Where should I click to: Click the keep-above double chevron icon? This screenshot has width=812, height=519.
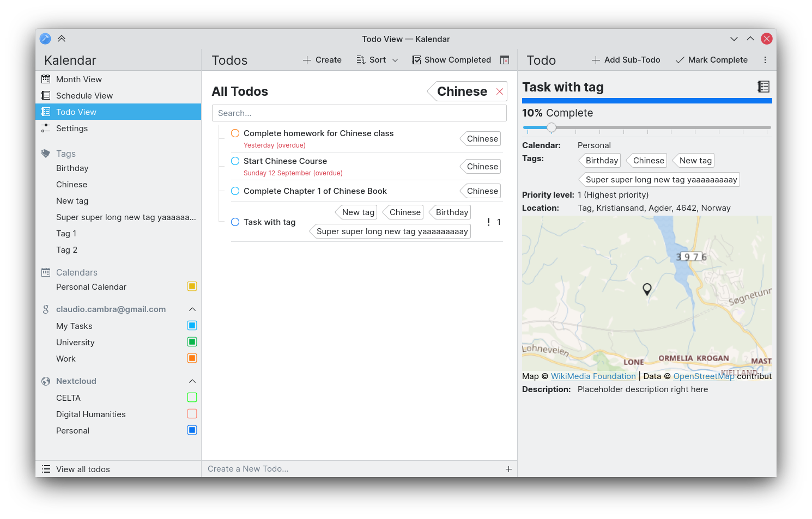point(62,39)
